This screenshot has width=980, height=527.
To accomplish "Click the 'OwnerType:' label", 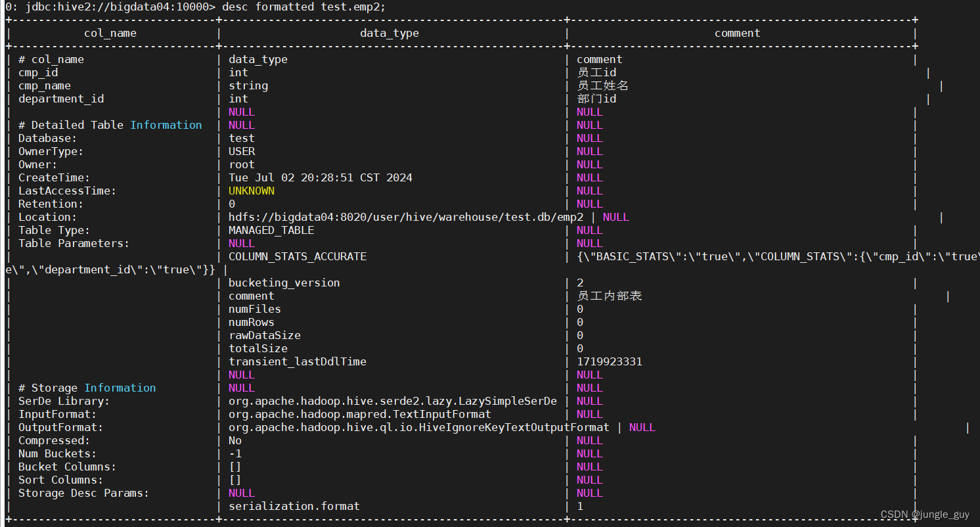I will 51,151.
